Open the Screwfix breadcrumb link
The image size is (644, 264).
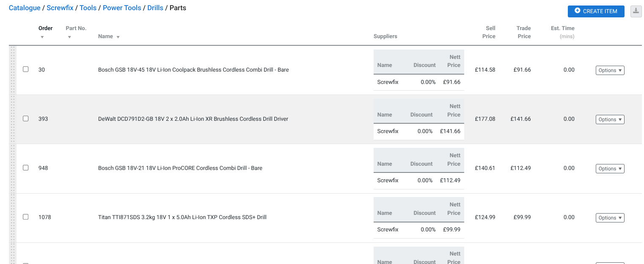(60, 8)
